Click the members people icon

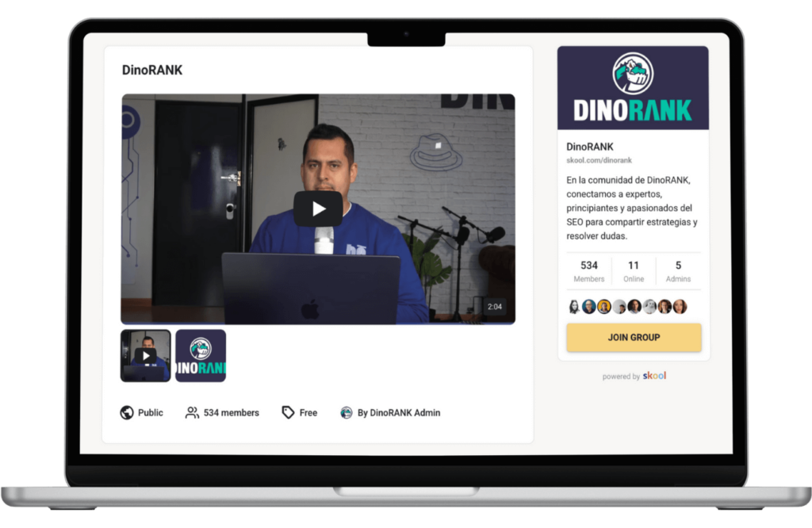click(x=192, y=412)
